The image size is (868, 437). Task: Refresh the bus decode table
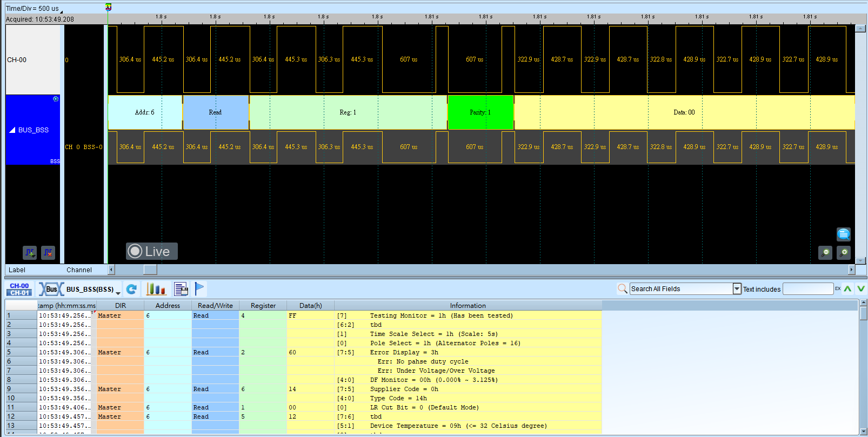tap(131, 289)
